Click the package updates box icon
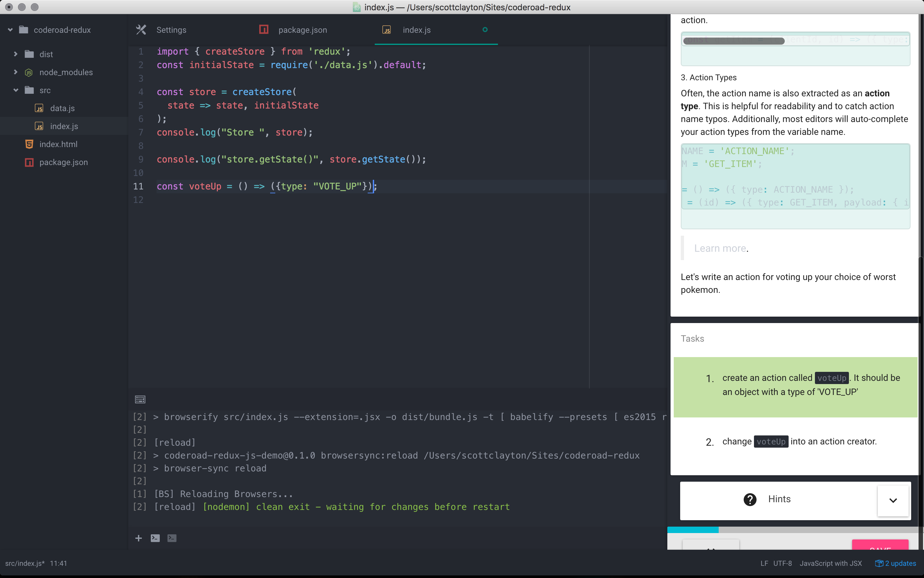The height and width of the screenshot is (578, 924). [879, 563]
